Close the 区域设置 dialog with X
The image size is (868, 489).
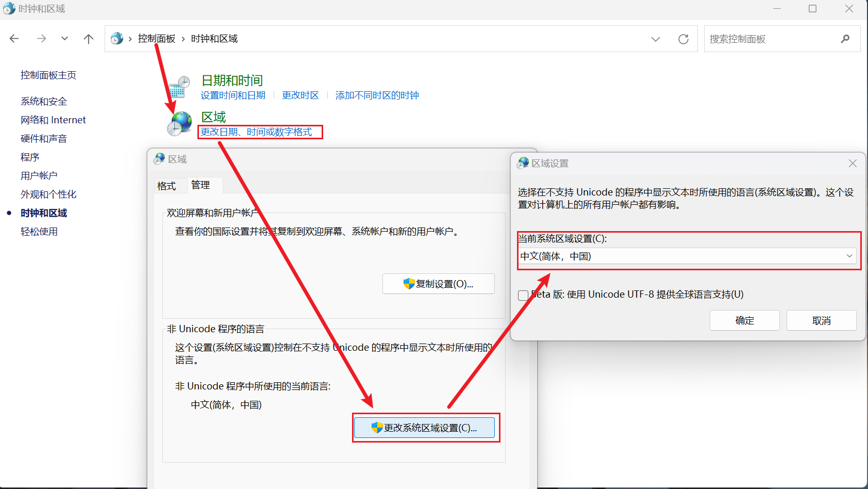click(x=853, y=164)
